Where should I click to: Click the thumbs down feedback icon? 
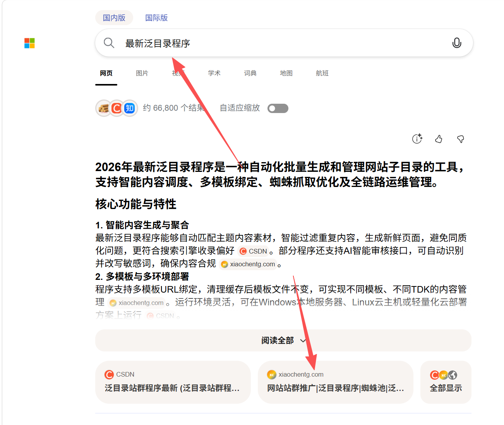coord(461,139)
